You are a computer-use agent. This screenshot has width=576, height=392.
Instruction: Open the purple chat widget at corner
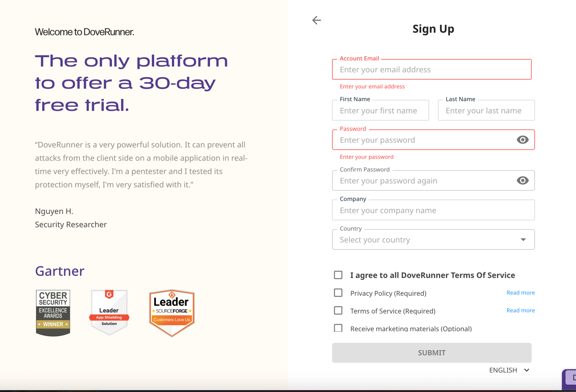point(569,380)
